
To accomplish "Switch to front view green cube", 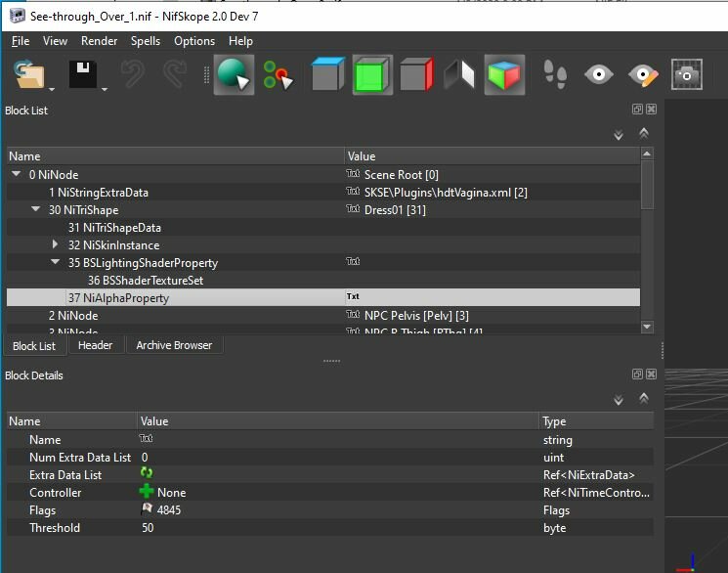I will pos(372,74).
